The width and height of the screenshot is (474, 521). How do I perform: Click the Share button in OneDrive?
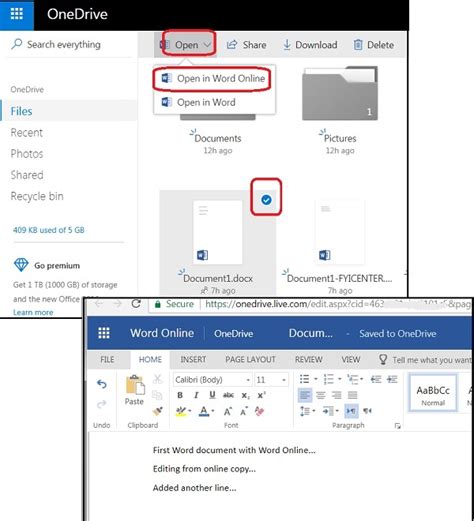(x=246, y=45)
